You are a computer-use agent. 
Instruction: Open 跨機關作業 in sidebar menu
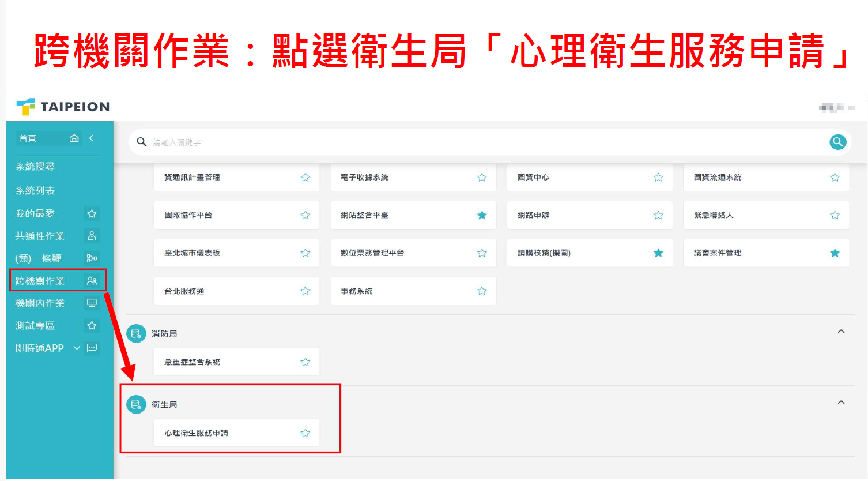pos(40,281)
